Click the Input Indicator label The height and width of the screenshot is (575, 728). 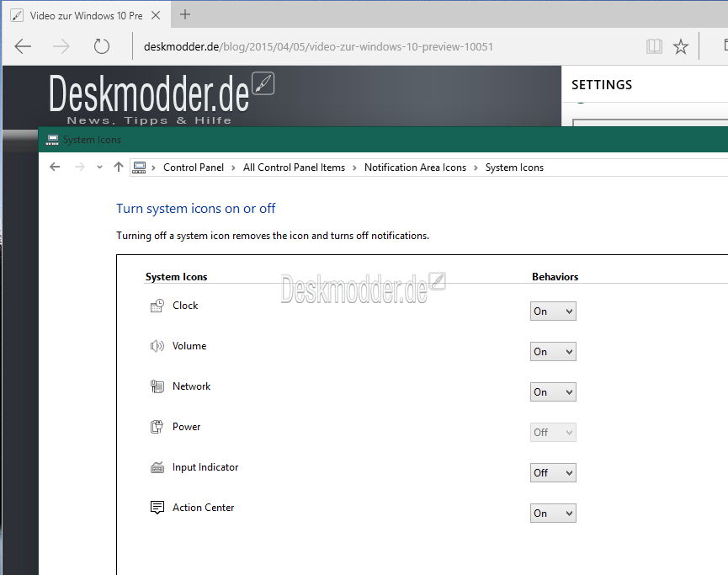click(x=205, y=466)
